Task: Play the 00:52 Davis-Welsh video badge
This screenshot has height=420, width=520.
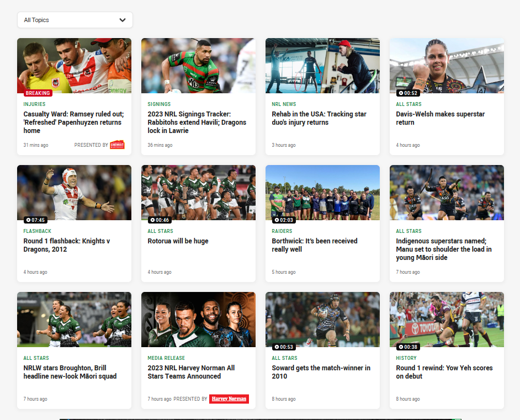Action: point(408,93)
